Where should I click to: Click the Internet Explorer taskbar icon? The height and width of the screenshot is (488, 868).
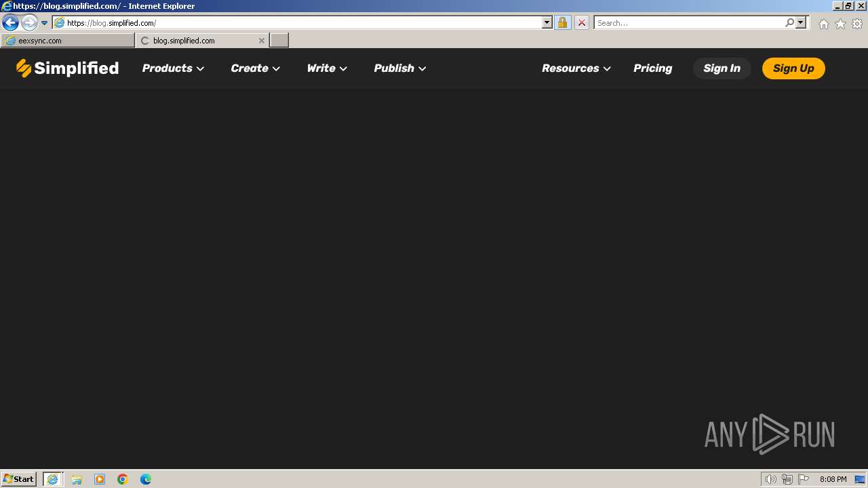(53, 479)
